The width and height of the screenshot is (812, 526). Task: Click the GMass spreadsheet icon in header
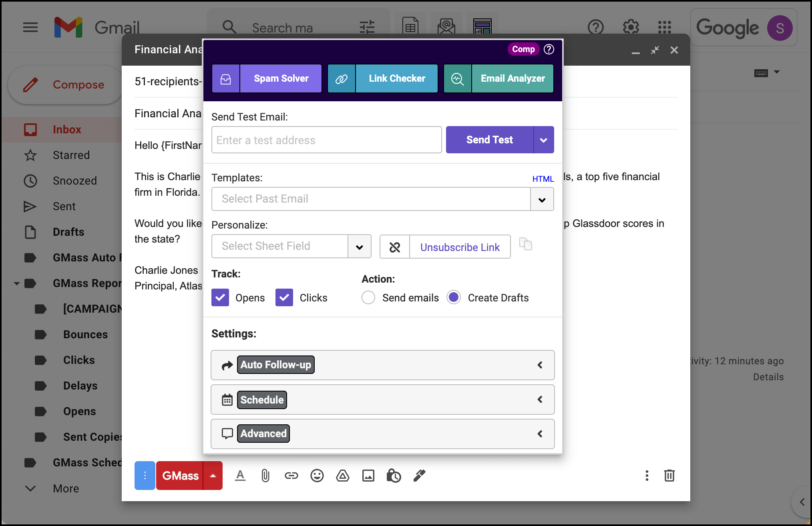click(410, 26)
